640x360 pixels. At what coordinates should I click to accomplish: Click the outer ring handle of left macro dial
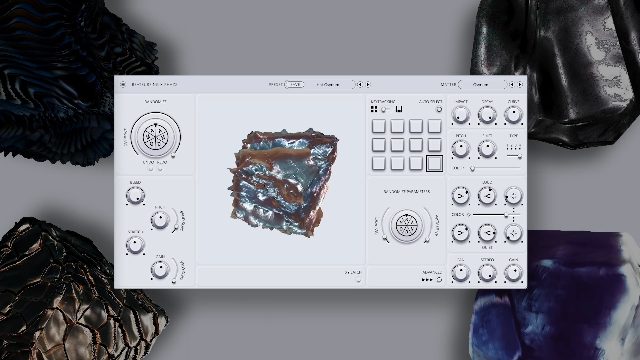(x=173, y=156)
